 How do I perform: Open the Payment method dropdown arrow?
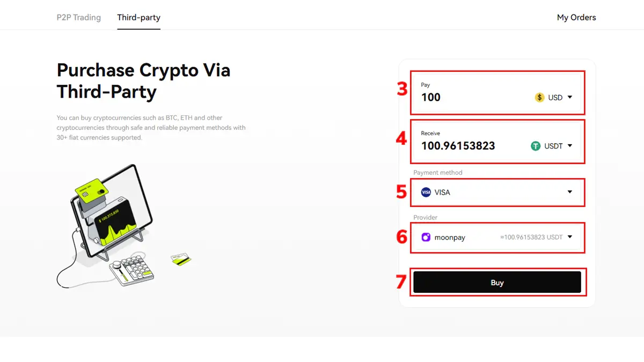coord(570,192)
